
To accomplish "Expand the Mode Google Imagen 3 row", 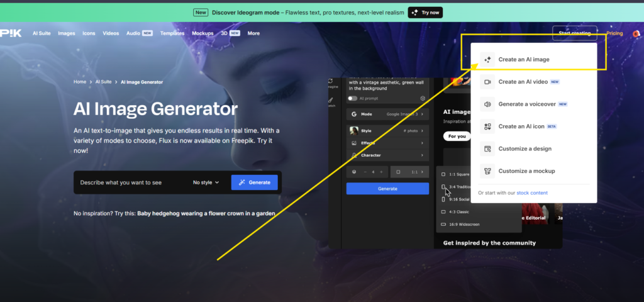I will (387, 115).
